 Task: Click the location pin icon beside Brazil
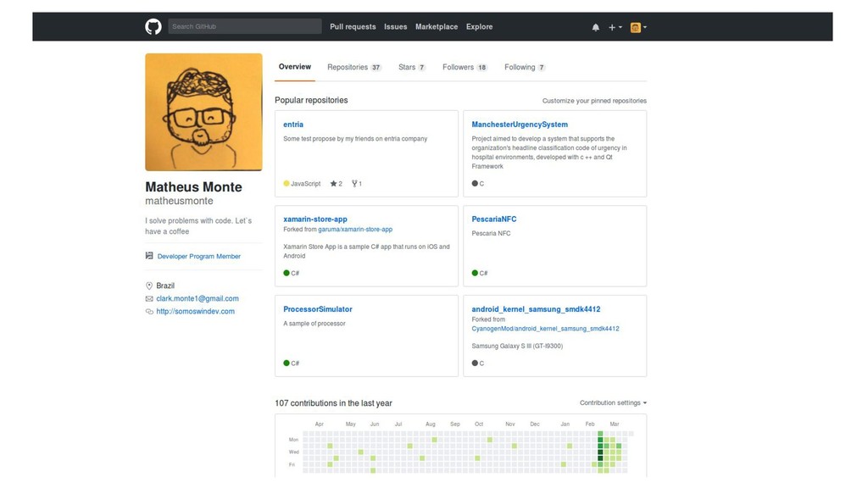point(149,286)
